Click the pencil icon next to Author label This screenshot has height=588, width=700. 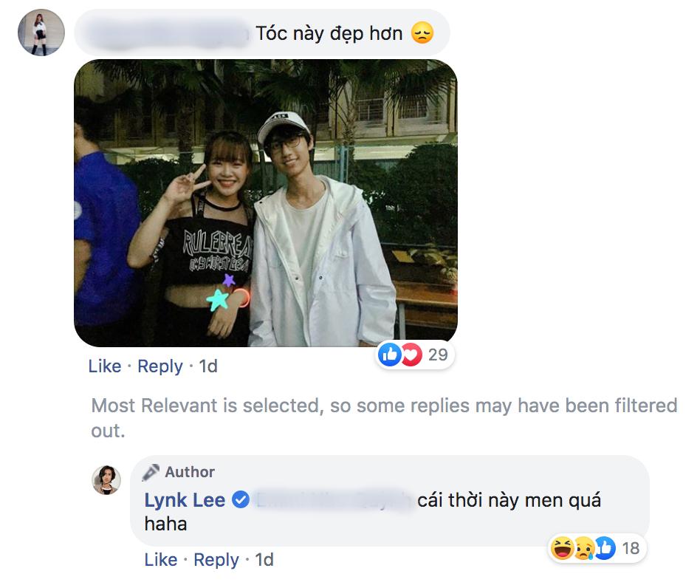pyautogui.click(x=151, y=472)
